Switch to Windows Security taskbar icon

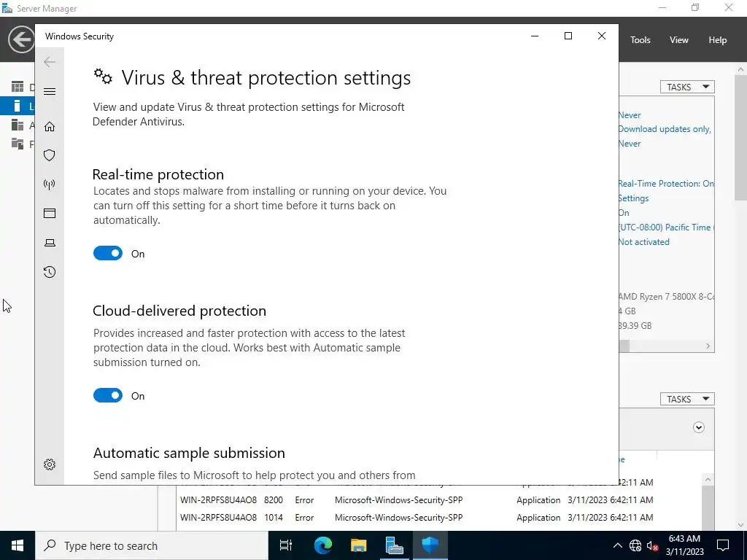tap(430, 545)
